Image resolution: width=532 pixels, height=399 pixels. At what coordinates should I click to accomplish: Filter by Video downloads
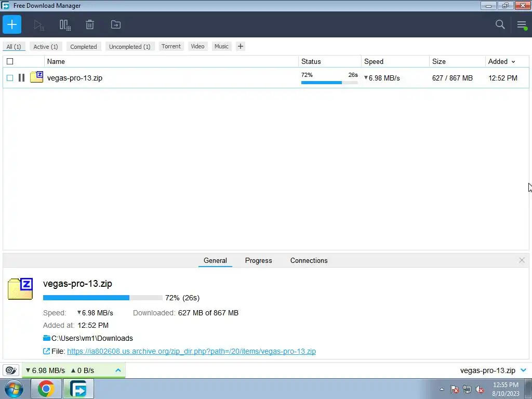point(197,46)
